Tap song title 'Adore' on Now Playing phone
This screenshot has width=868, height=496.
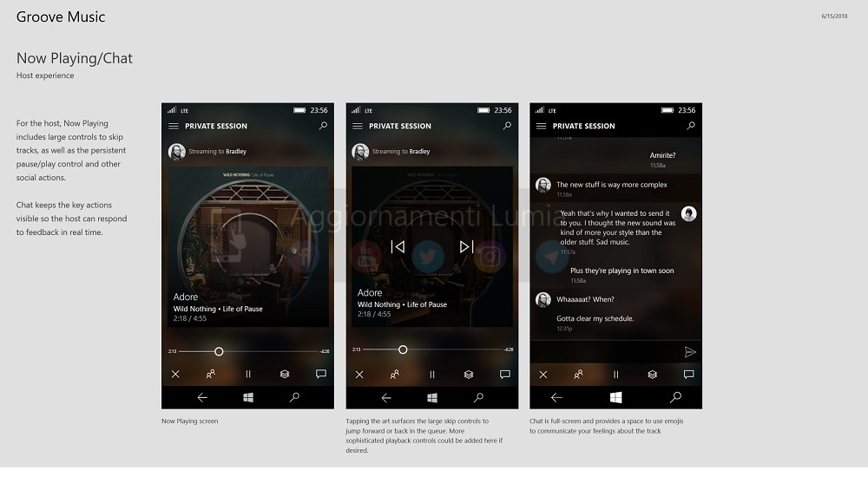coord(186,297)
